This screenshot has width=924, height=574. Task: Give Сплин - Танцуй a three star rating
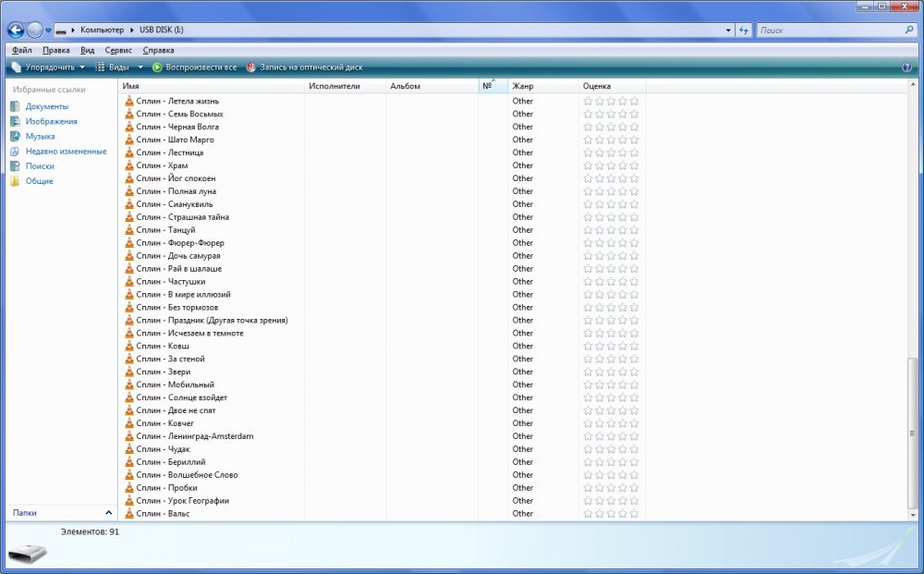[611, 230]
